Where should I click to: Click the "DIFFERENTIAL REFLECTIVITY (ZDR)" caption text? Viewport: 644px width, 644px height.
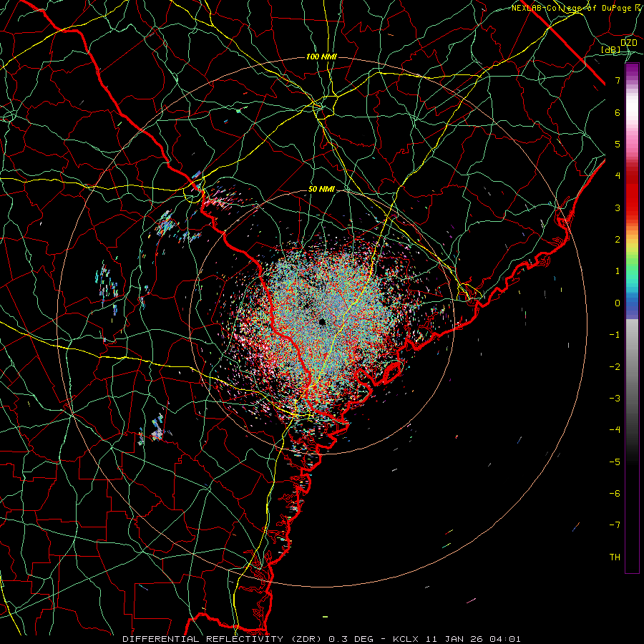[223, 639]
